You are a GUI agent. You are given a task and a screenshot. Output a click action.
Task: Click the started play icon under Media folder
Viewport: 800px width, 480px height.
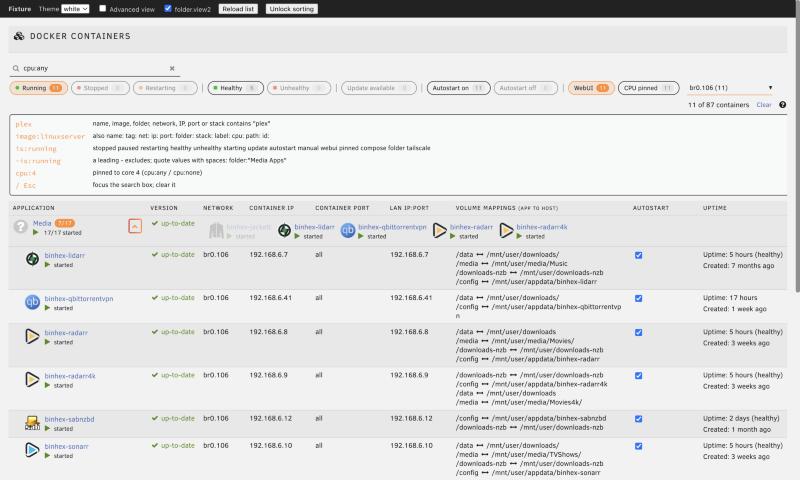pyautogui.click(x=36, y=233)
